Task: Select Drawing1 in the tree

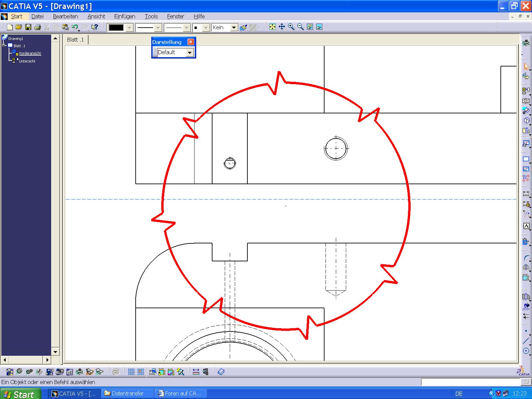Action: [16, 39]
